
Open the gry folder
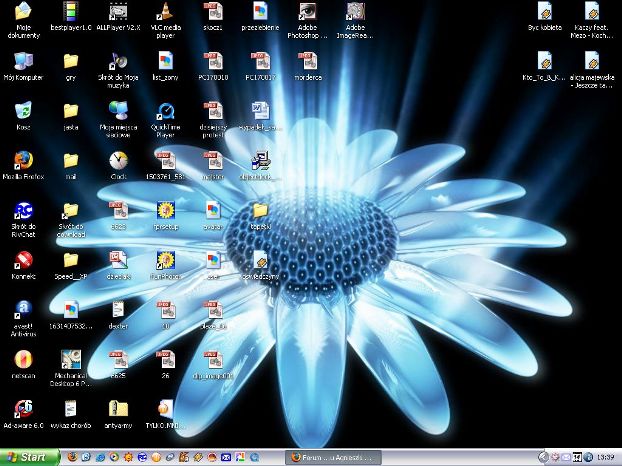point(70,61)
